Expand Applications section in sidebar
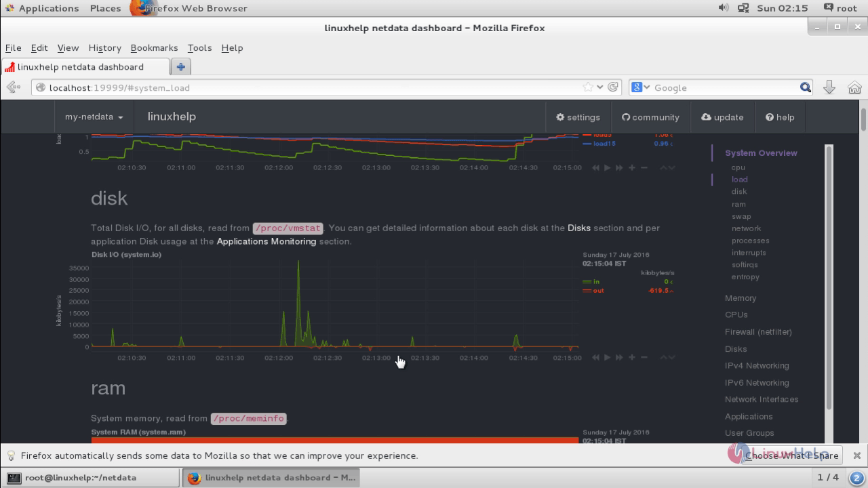The image size is (868, 488). [749, 417]
